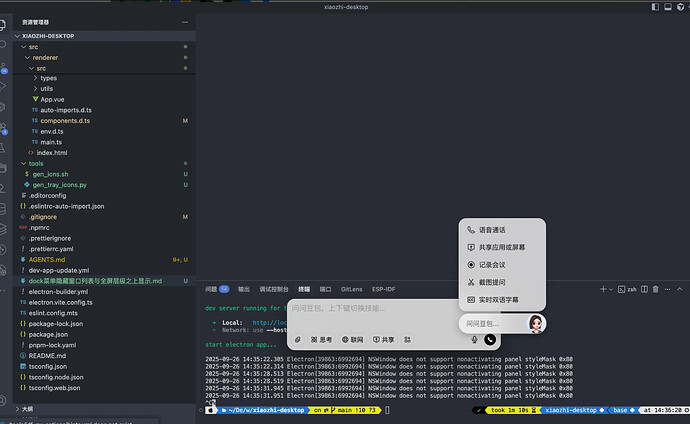690x424 pixels.
Task: Click the plus icon for new terminal
Action: (603, 289)
